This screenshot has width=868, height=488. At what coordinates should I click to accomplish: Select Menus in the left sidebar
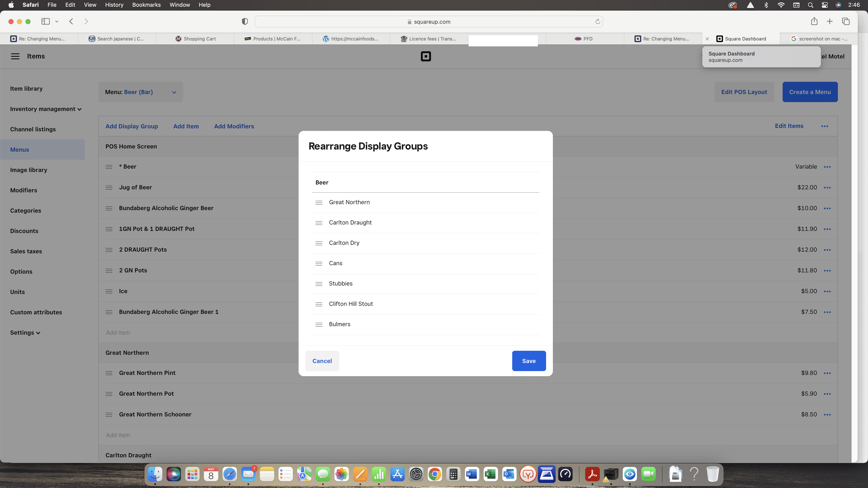tap(19, 150)
